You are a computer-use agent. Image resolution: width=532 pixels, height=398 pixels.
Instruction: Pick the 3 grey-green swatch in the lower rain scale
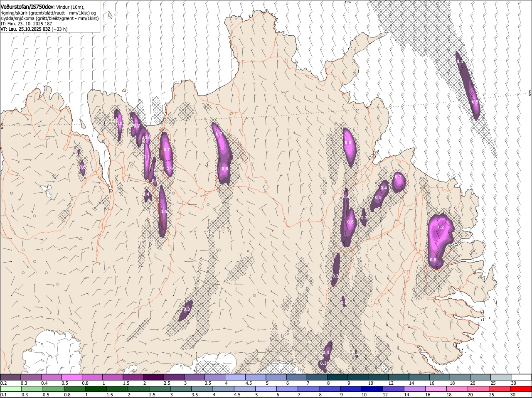pos(181,389)
